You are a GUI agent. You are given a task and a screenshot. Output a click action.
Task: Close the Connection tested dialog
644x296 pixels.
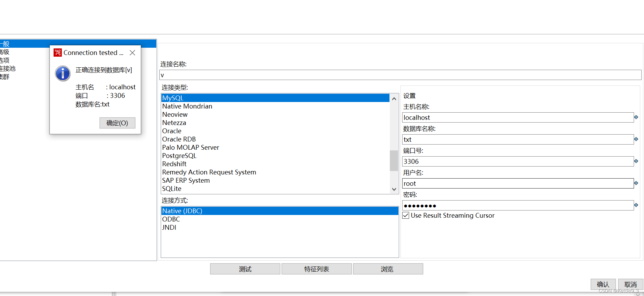(132, 53)
